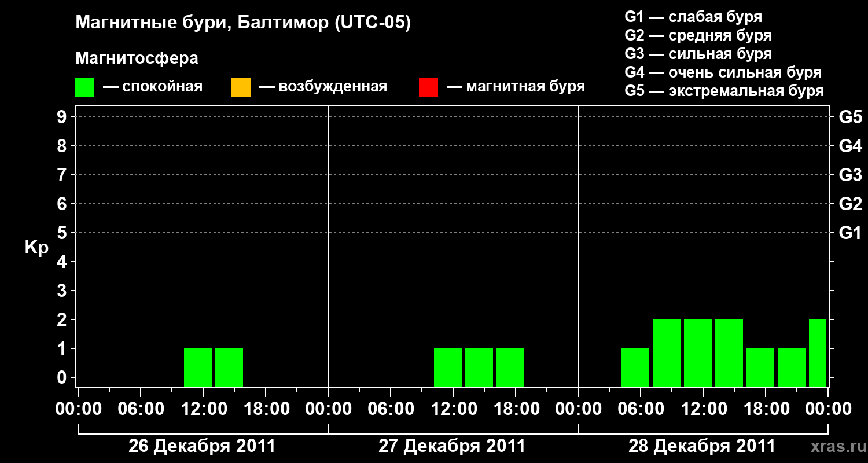Select the chart title 'Магнитные бури, Балтимор (UTC-05)'
This screenshot has height=463, width=868.
click(243, 24)
